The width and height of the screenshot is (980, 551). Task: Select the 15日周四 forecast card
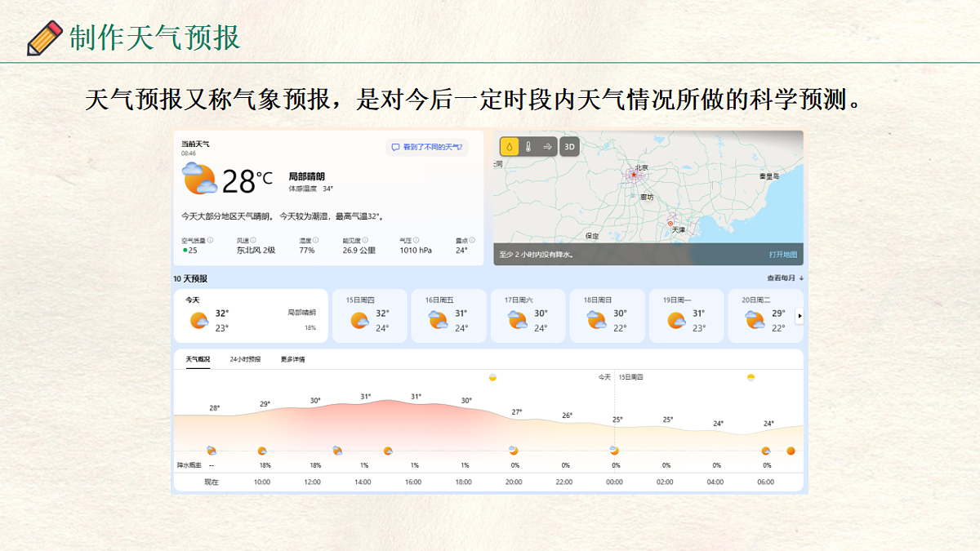369,316
